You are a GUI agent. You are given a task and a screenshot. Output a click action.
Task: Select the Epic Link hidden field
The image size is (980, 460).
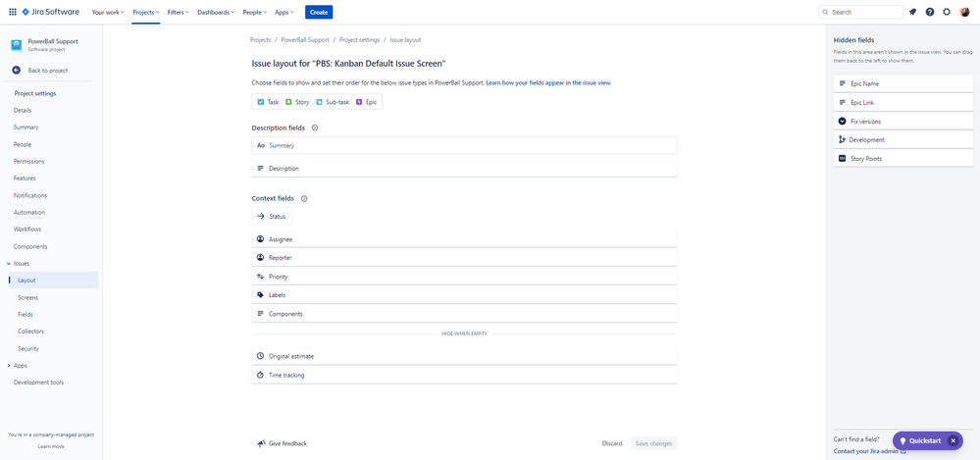point(903,103)
